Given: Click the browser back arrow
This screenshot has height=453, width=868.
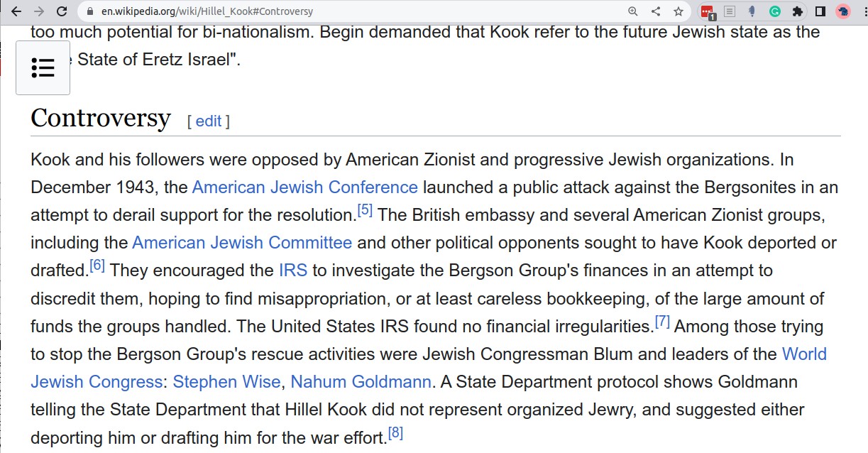Looking at the screenshot, I should [x=16, y=11].
